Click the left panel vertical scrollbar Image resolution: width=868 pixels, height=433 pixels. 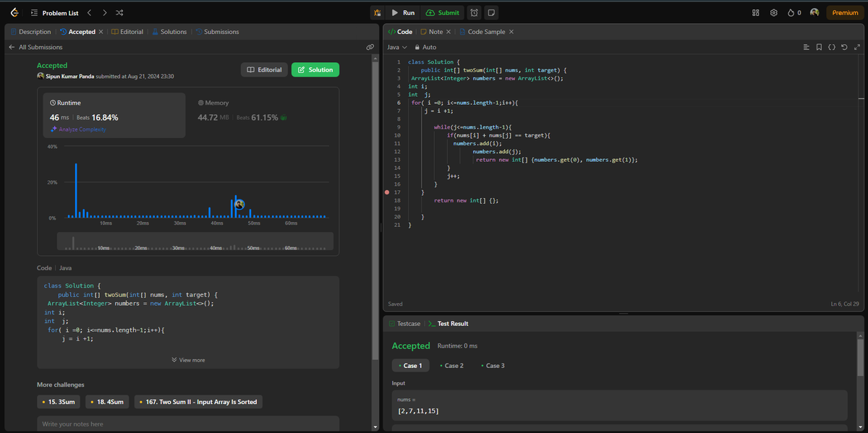(x=375, y=210)
